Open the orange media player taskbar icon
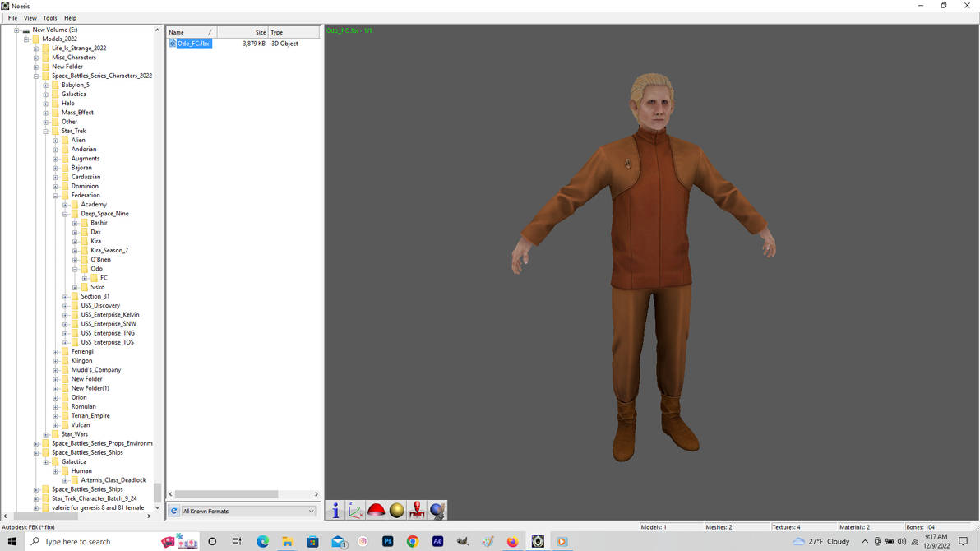This screenshot has width=980, height=551. 562,542
